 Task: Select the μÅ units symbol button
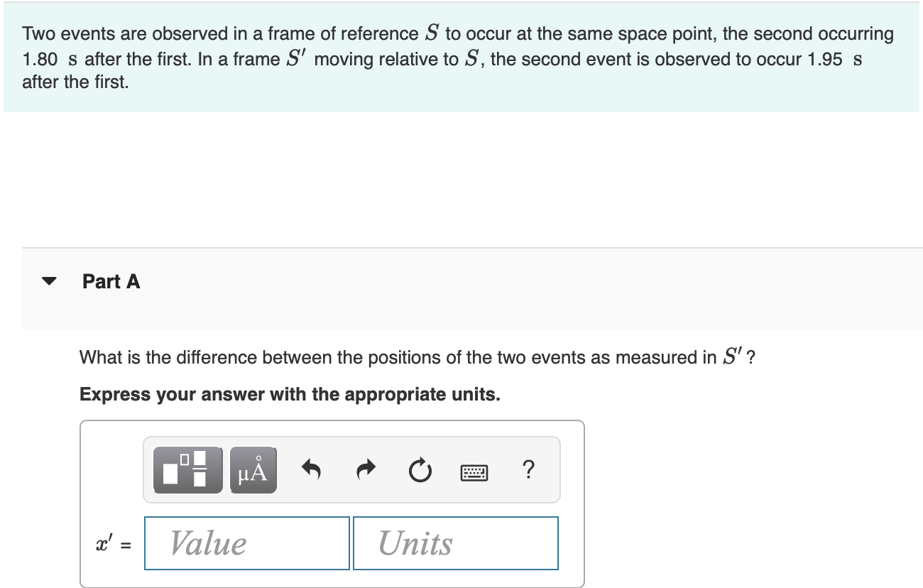tap(253, 469)
